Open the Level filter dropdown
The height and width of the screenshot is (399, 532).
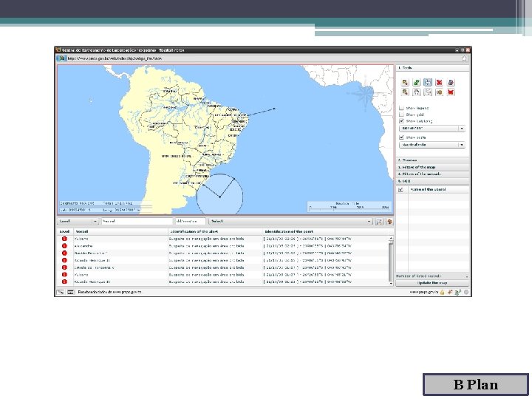tap(78, 221)
